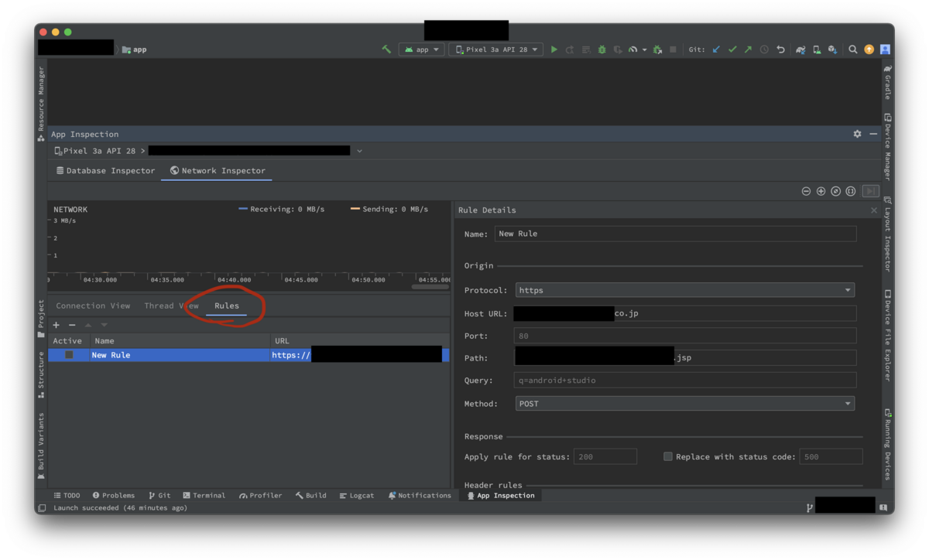929x560 pixels.
Task: Hide the App Inspection panel with minus icon
Action: (873, 134)
